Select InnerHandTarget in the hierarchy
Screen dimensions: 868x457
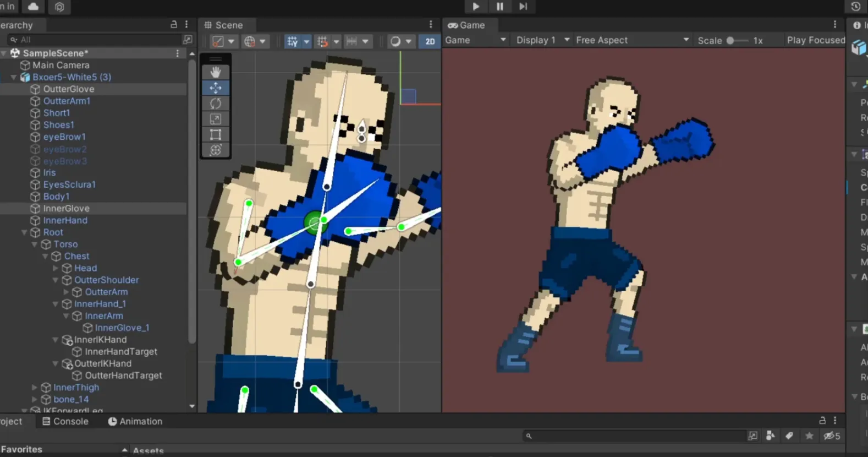tap(121, 352)
